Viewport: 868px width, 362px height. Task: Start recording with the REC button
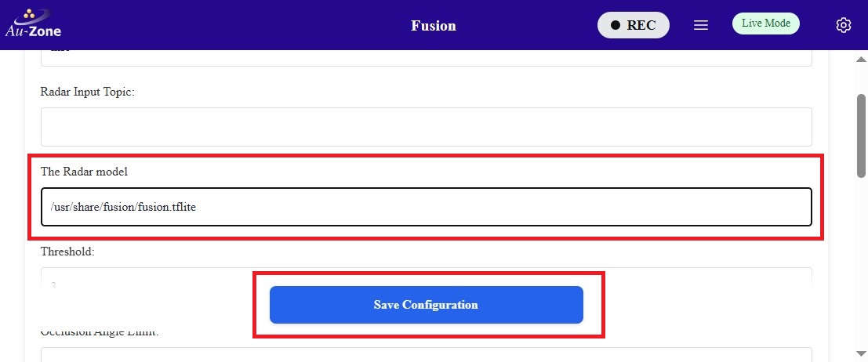pyautogui.click(x=634, y=25)
